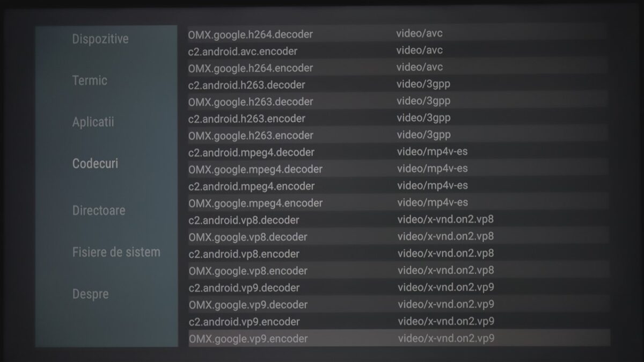The width and height of the screenshot is (644, 362).
Task: Open Directoare in the side menu
Action: click(x=99, y=210)
